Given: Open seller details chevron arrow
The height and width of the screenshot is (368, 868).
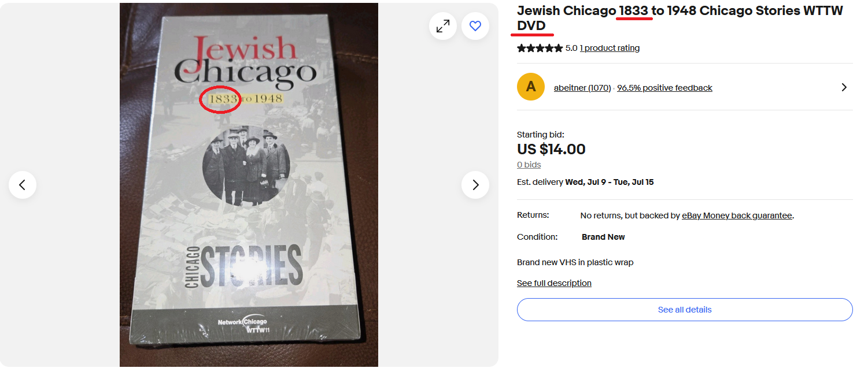Looking at the screenshot, I should [x=844, y=87].
